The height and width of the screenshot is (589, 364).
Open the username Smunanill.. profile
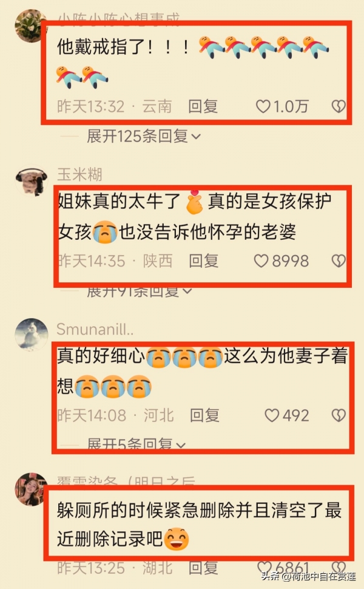click(95, 330)
